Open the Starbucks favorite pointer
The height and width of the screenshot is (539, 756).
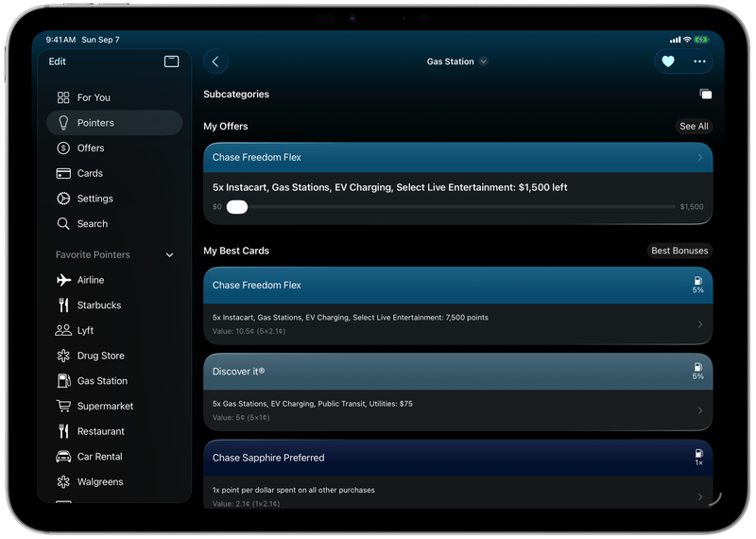tap(114, 305)
